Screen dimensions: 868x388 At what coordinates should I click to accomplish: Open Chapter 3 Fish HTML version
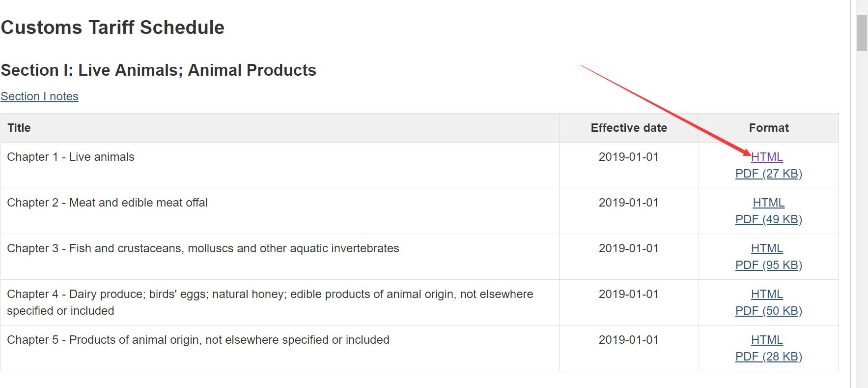[x=767, y=248]
